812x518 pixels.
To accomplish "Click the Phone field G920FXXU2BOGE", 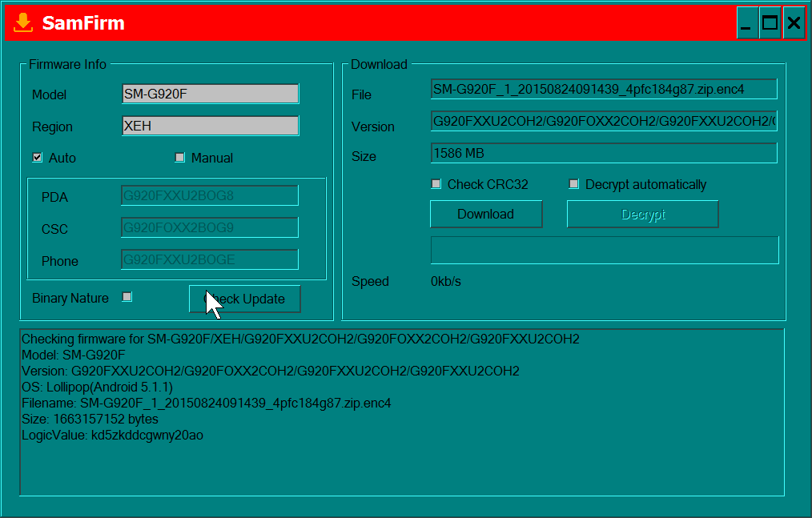I will 210,259.
